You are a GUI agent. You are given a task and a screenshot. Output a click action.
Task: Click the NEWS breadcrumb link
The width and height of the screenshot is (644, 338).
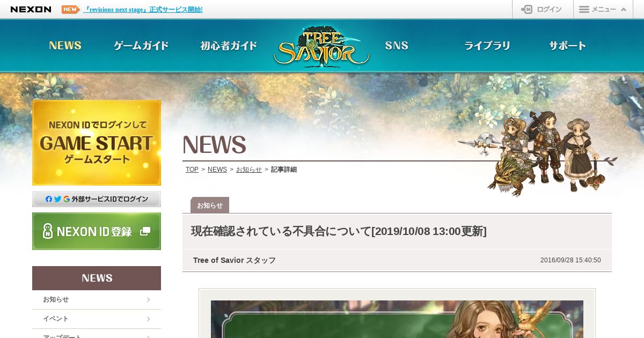coord(217,170)
